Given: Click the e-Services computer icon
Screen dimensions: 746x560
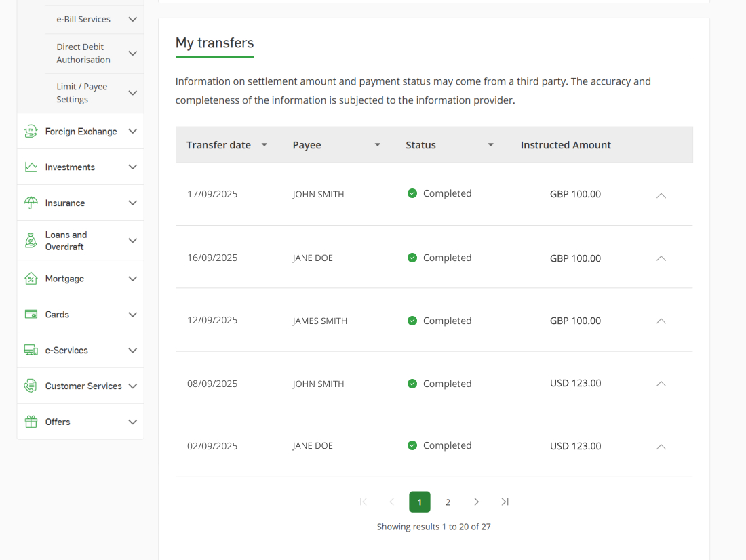Looking at the screenshot, I should (31, 351).
